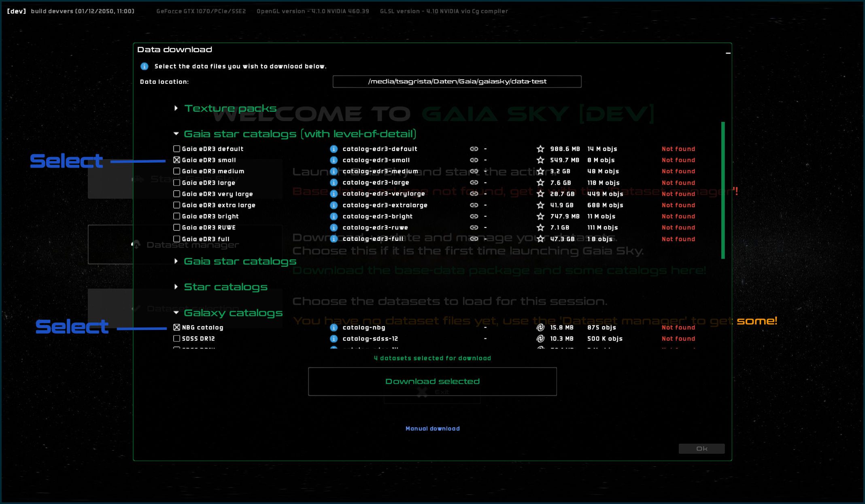865x504 pixels.
Task: Select Gaia eDR3 very large checkbox
Action: point(176,194)
